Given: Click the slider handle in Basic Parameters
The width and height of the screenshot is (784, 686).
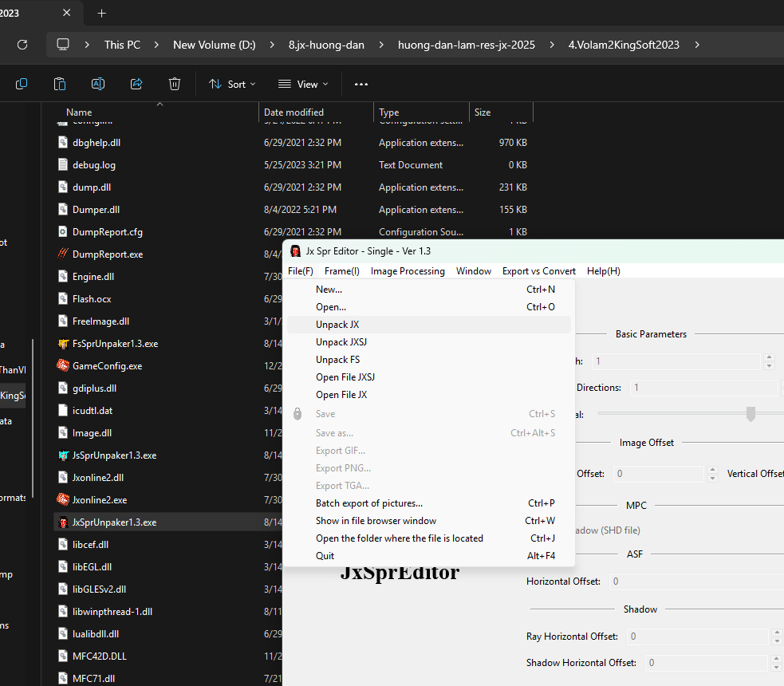Looking at the screenshot, I should pyautogui.click(x=751, y=413).
